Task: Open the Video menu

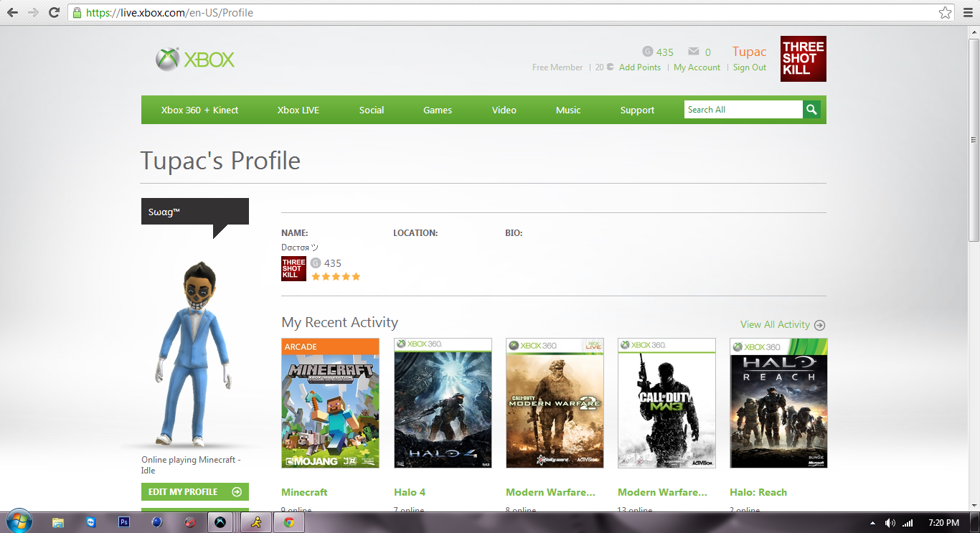Action: (x=504, y=110)
